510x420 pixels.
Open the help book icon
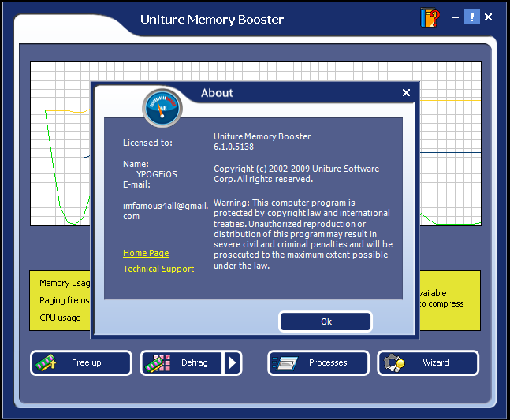[x=430, y=17]
